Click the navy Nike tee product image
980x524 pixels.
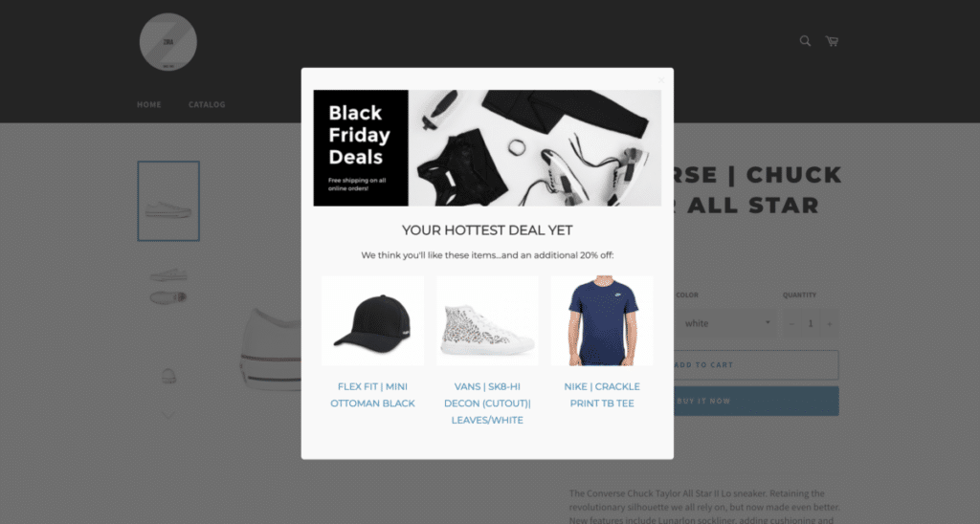(602, 321)
